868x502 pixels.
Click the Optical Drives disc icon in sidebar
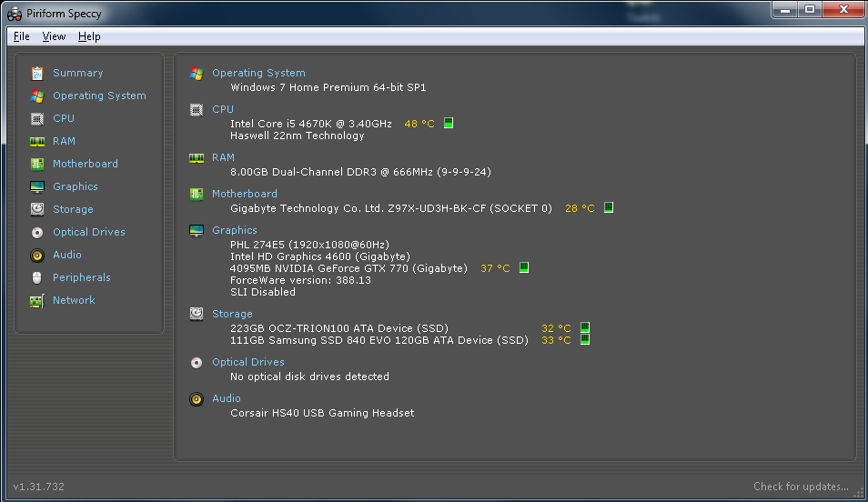click(x=37, y=233)
